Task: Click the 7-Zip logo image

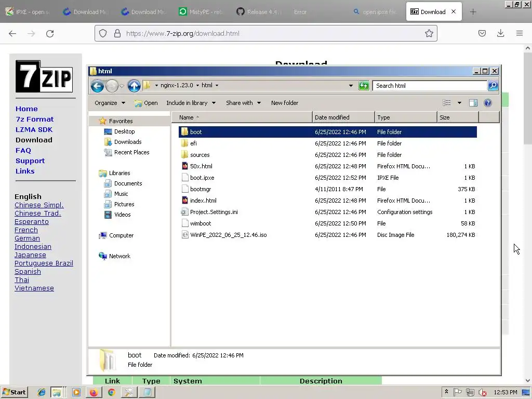Action: (44, 76)
